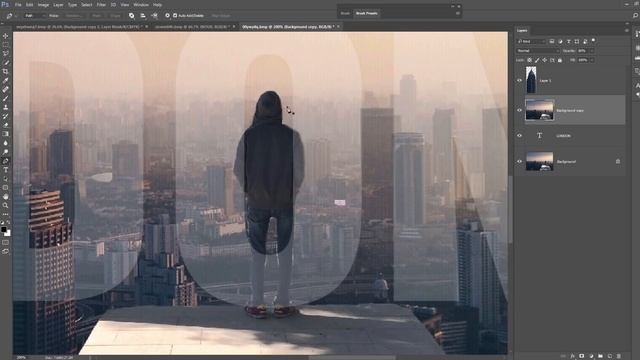This screenshot has width=640, height=360.
Task: Select the Magic Wand tool
Action: pos(5,62)
